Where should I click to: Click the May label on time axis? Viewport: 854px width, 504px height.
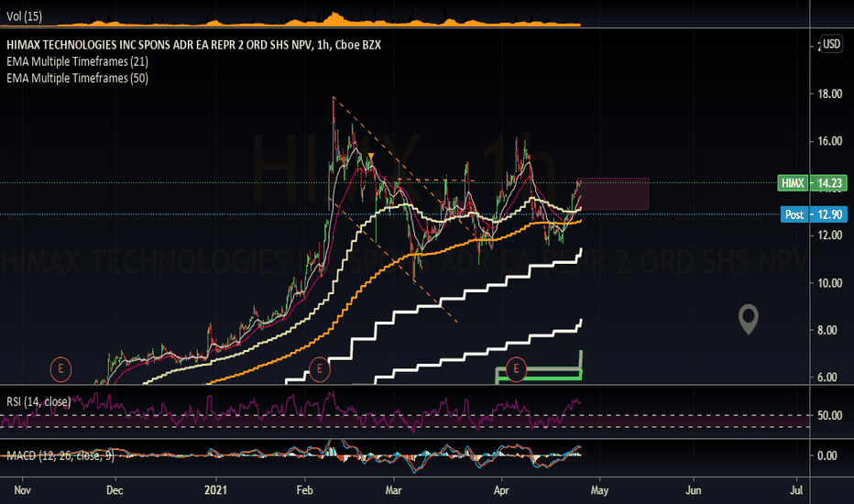pyautogui.click(x=599, y=490)
